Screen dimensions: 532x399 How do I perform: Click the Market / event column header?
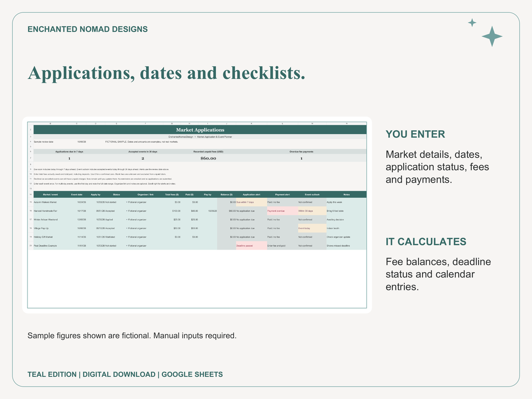click(x=50, y=194)
